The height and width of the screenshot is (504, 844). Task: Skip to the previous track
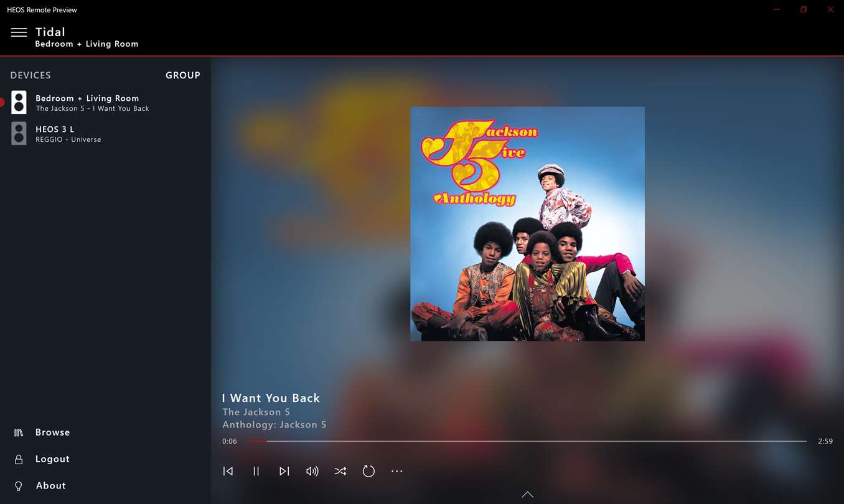pos(228,471)
